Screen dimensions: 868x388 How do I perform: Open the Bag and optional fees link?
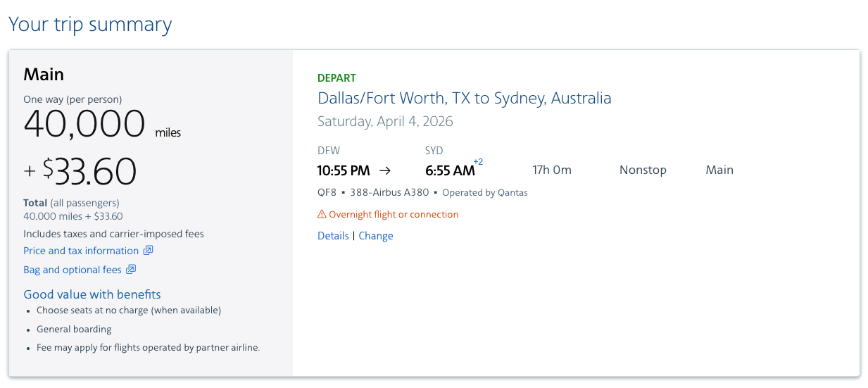(73, 270)
